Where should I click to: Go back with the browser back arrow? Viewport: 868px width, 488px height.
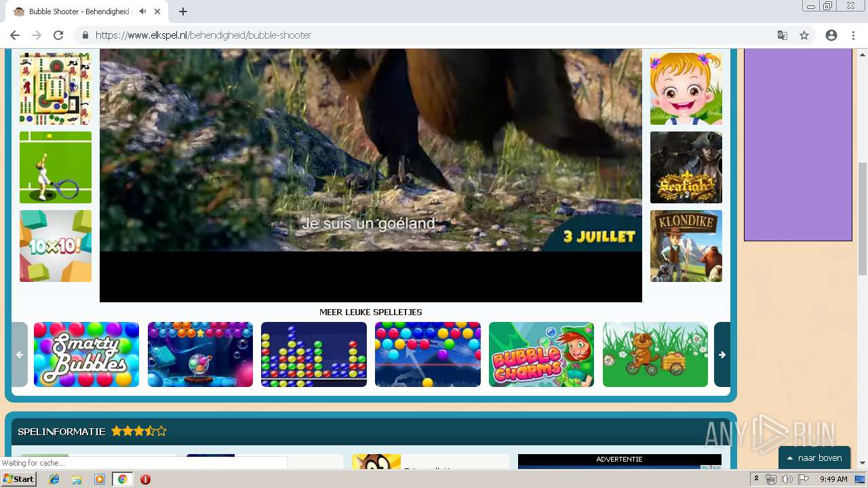tap(15, 35)
